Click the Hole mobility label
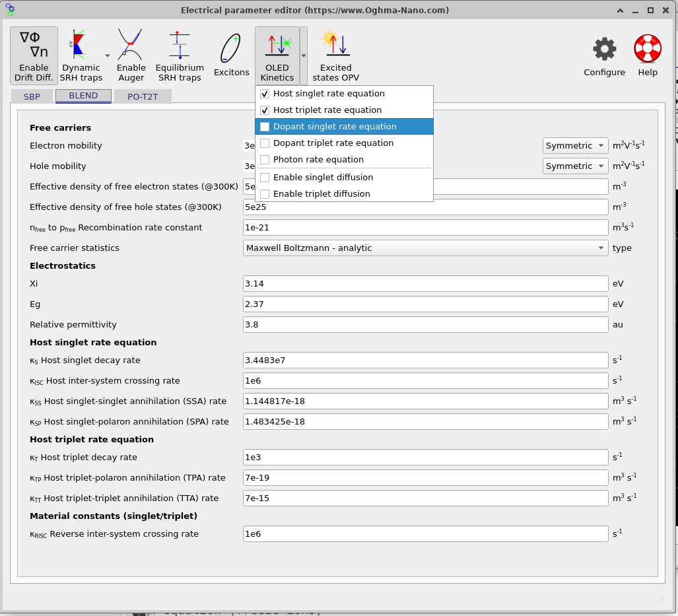Image resolution: width=678 pixels, height=616 pixels. 58,166
